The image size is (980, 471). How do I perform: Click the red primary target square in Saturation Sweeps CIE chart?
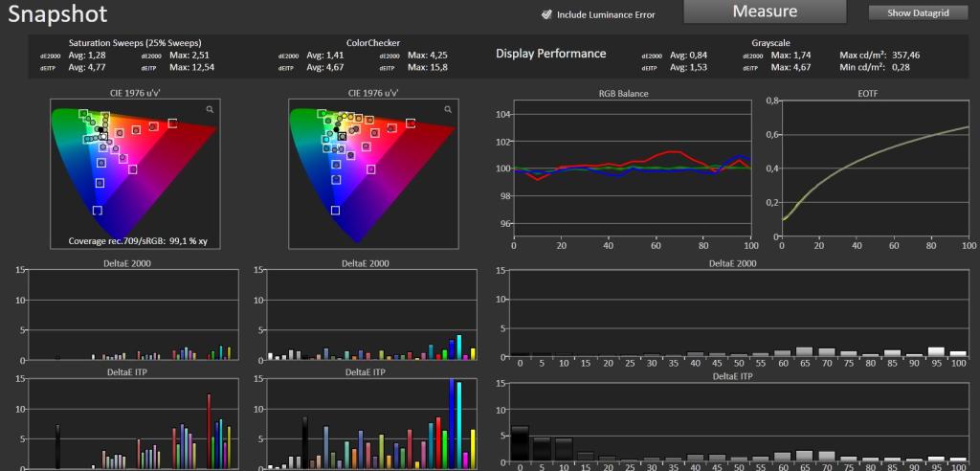pyautogui.click(x=172, y=123)
